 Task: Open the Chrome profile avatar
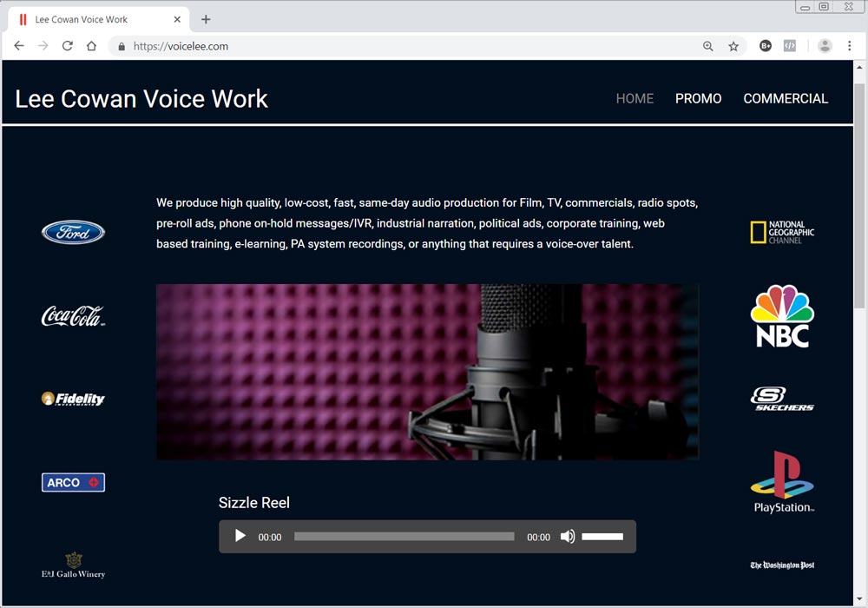[825, 46]
